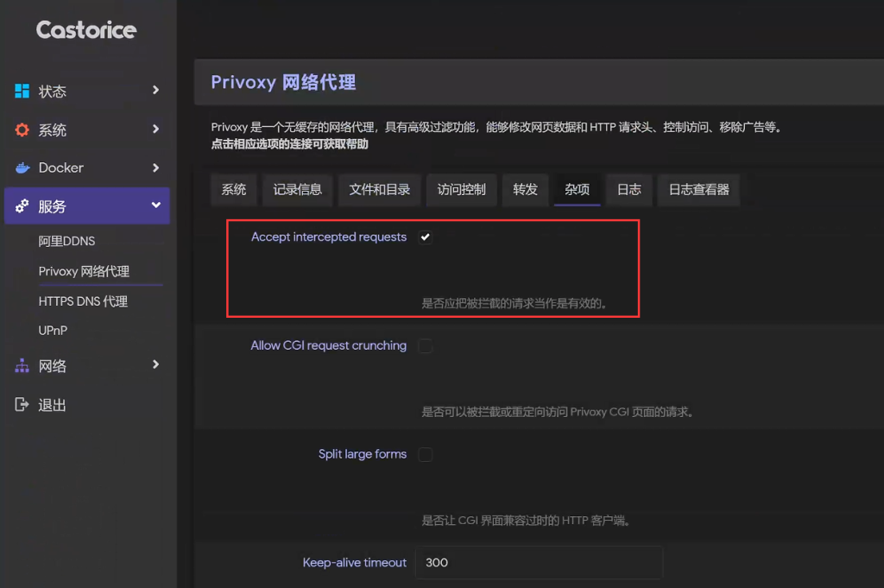
Task: Click the orange system gear icon
Action: (x=22, y=130)
